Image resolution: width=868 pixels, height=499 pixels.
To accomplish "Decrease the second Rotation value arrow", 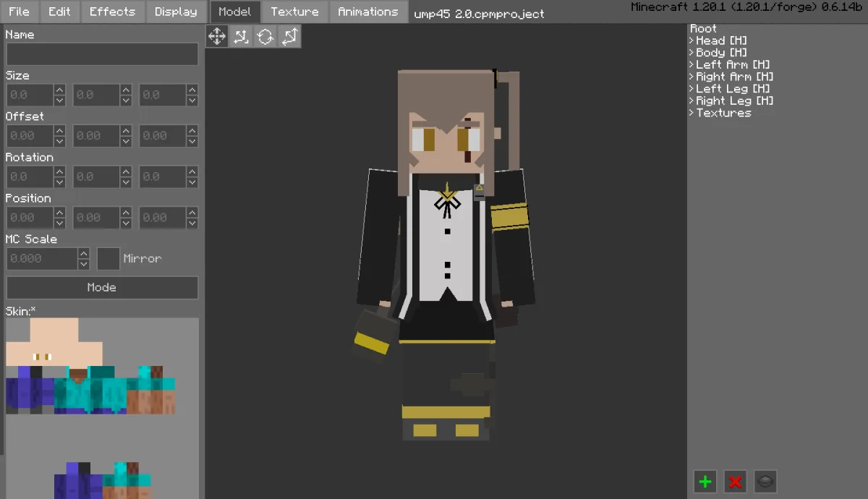I will tap(126, 183).
